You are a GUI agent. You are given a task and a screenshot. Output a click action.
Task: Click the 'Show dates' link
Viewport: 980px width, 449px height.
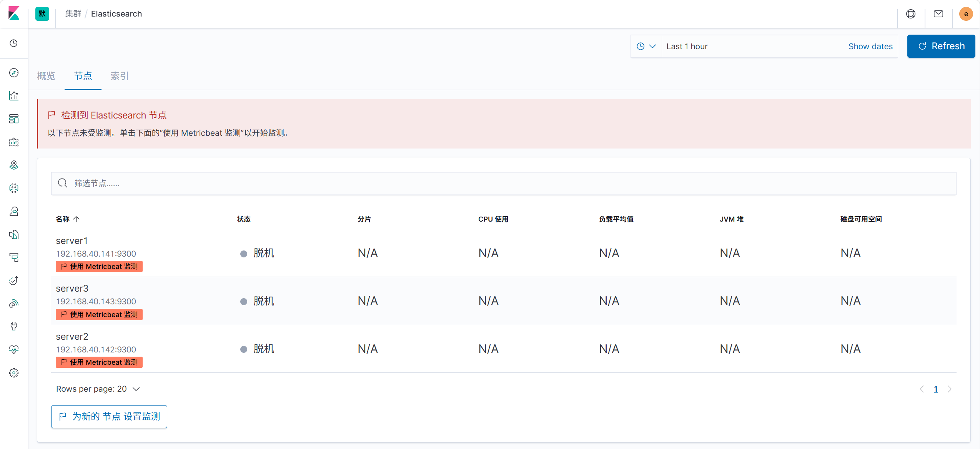(x=870, y=46)
